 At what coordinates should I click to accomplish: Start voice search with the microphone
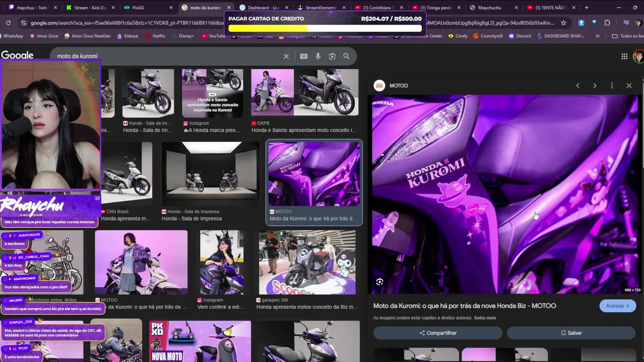click(318, 56)
